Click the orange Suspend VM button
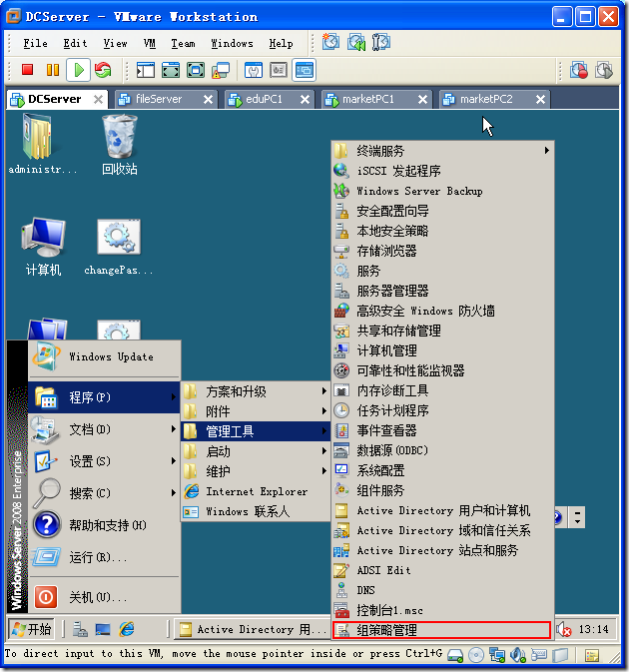The image size is (629, 672). coord(53,70)
